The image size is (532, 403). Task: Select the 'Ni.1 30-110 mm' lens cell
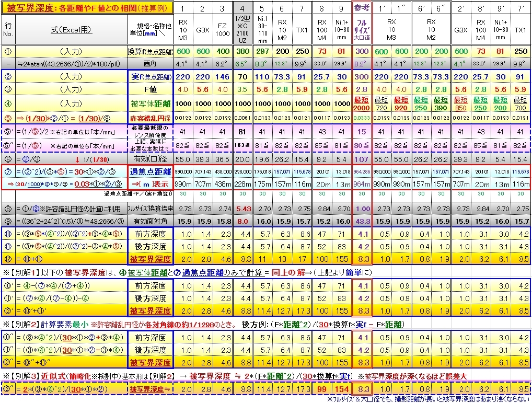click(x=262, y=29)
